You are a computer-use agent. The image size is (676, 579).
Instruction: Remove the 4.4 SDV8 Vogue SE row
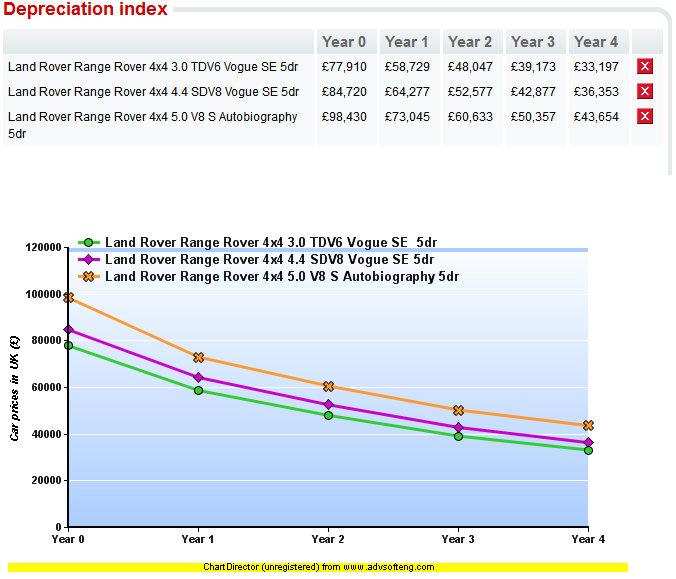click(x=645, y=91)
